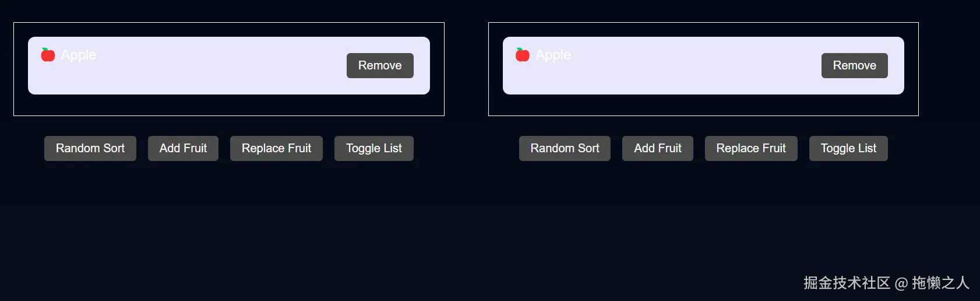Click the red apple icon in left list
980x301 pixels.
point(48,55)
